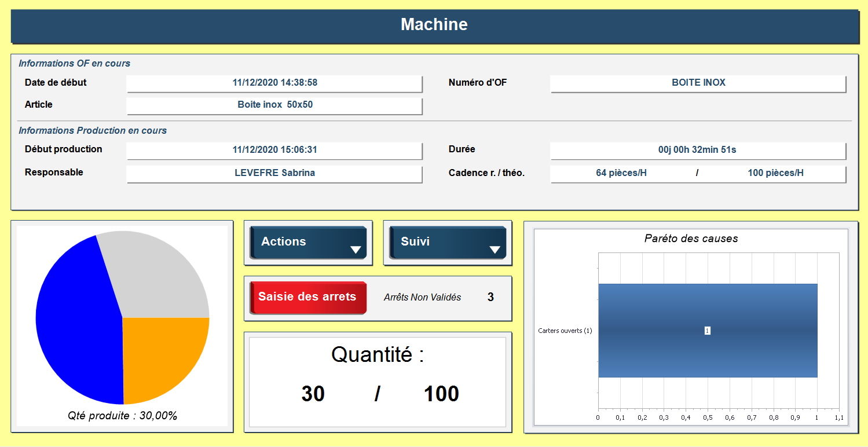This screenshot has height=447, width=868.
Task: Select the Début production field value
Action: [x=274, y=151]
